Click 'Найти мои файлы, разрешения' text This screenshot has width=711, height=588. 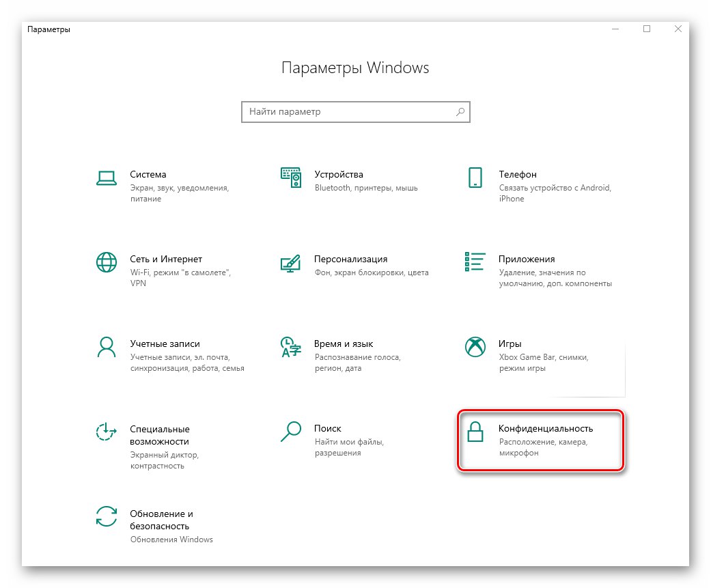(349, 447)
